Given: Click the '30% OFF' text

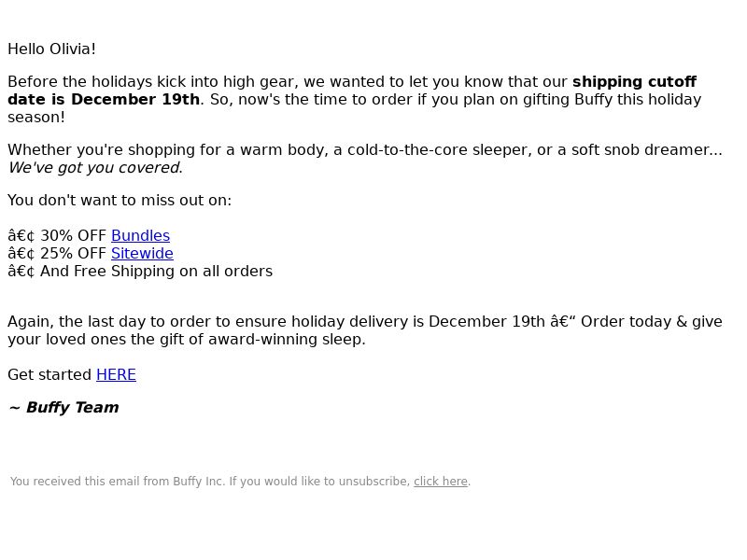Looking at the screenshot, I should click(x=73, y=236).
